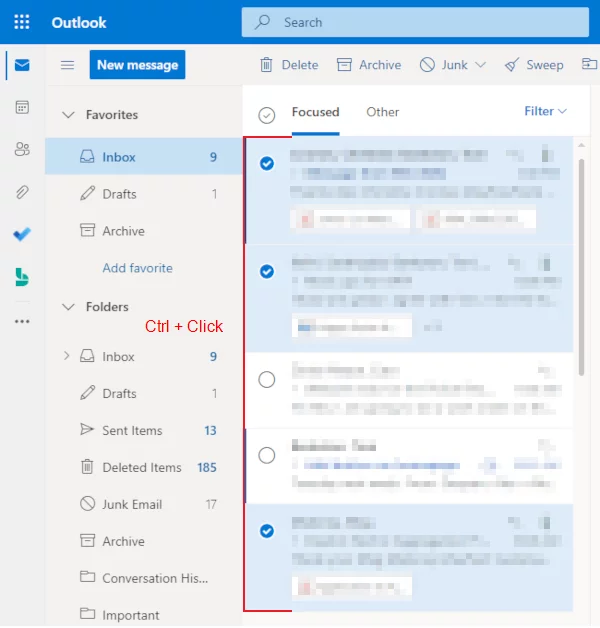Uncheck the first selected email
Screen dimensions: 600x628
pos(267,163)
